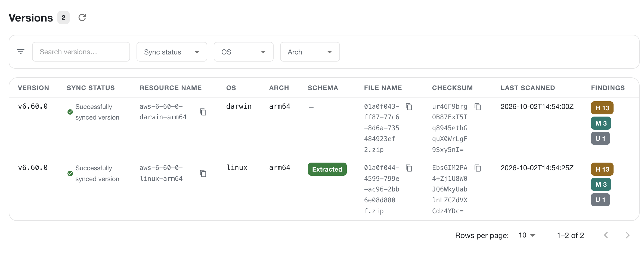Click the resource name text aws-6-60-0-linux-arm64
The width and height of the screenshot is (644, 256).
[161, 173]
